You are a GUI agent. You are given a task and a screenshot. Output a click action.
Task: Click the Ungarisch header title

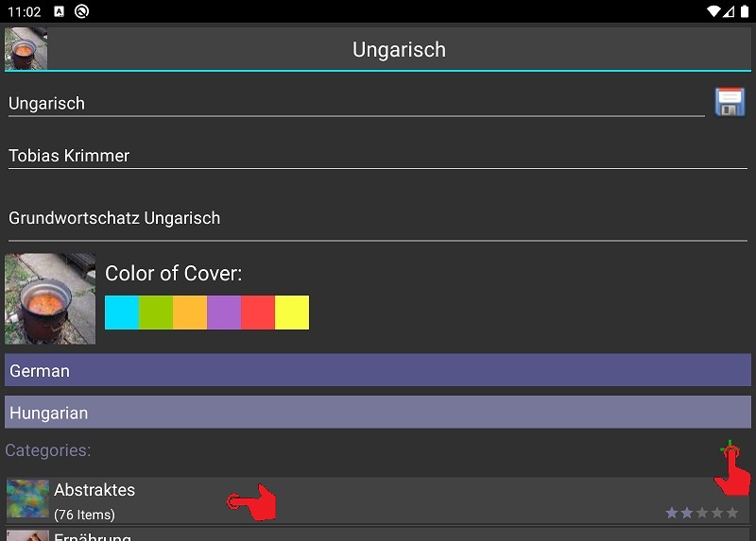(399, 50)
